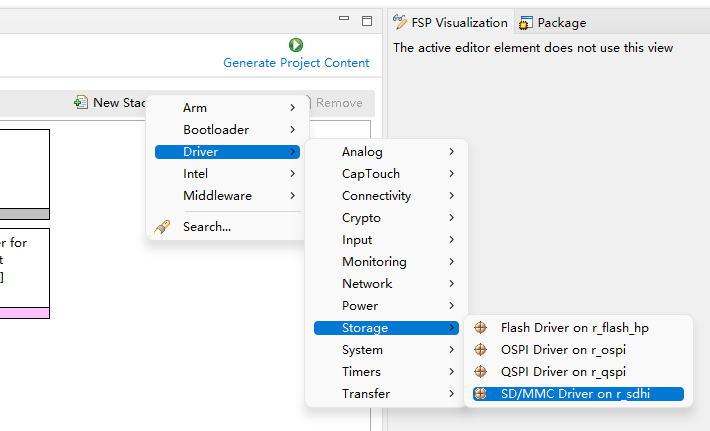Click the OSPI Driver module icon
The image size is (710, 431).
(481, 350)
